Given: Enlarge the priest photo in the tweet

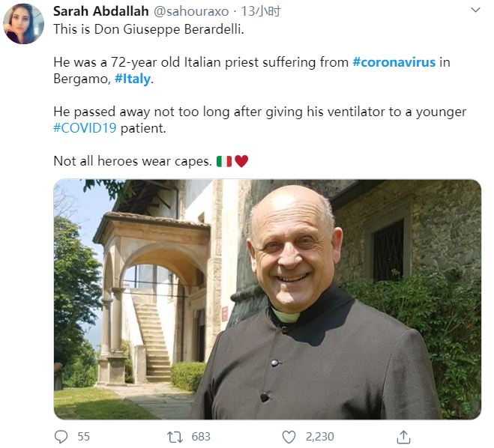Looking at the screenshot, I should (267, 299).
